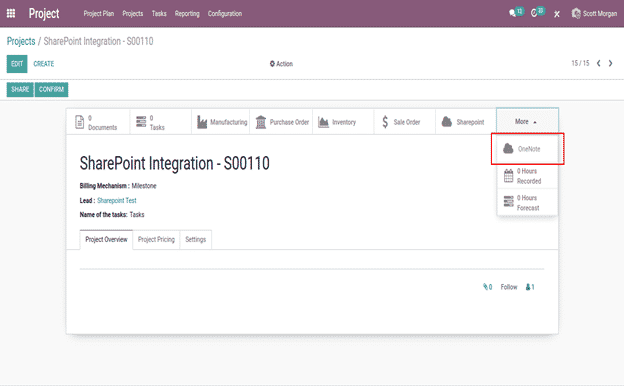The height and width of the screenshot is (386, 624).
Task: Open the Reporting menu
Action: 187,14
